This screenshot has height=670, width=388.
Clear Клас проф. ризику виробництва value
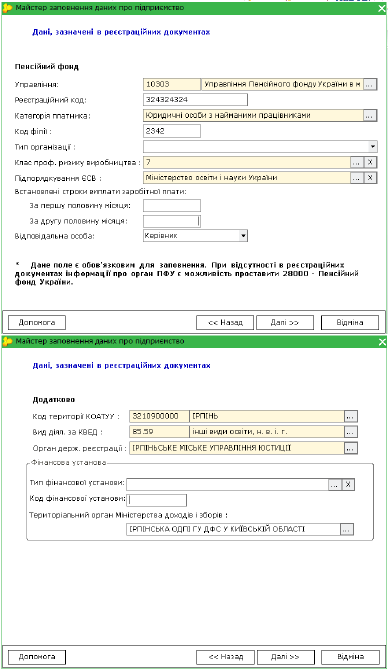(x=370, y=162)
